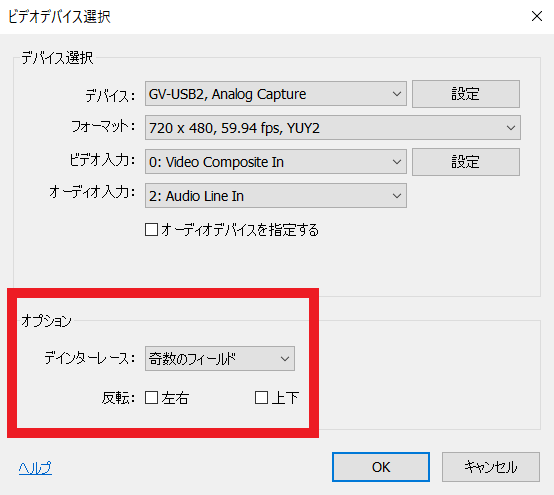Expand the フォーマット dropdown showing 720 x 480

[332, 128]
